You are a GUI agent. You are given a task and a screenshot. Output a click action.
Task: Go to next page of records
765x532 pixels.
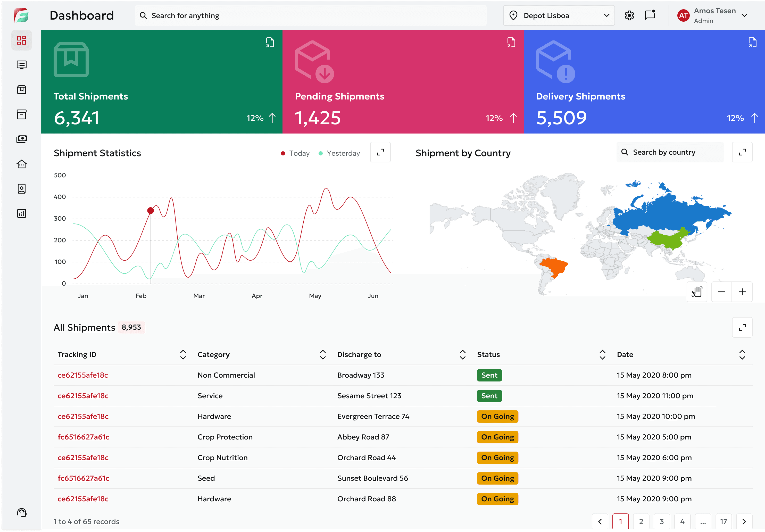coord(744,521)
